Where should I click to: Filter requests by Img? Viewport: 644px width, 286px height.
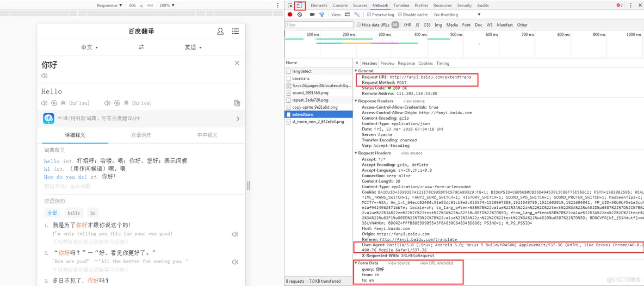[x=438, y=25]
